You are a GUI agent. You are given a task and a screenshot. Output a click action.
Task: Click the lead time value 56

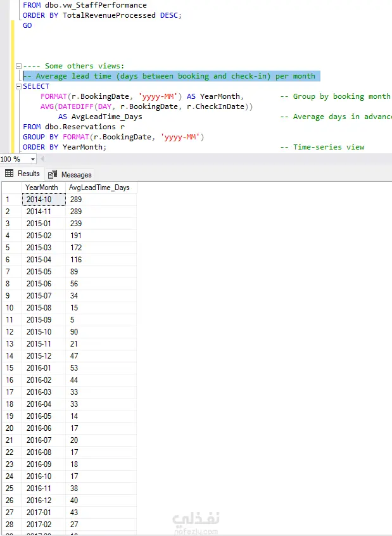pos(101,284)
